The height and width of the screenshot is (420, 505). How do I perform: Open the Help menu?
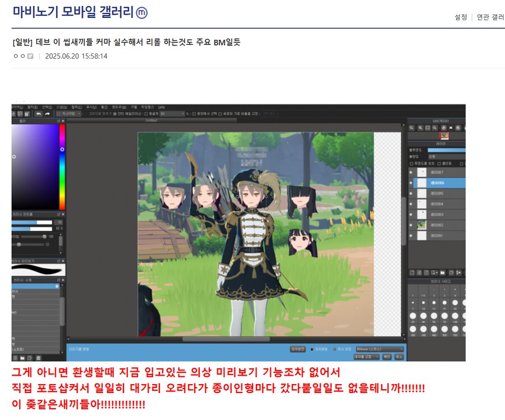pyautogui.click(x=162, y=107)
